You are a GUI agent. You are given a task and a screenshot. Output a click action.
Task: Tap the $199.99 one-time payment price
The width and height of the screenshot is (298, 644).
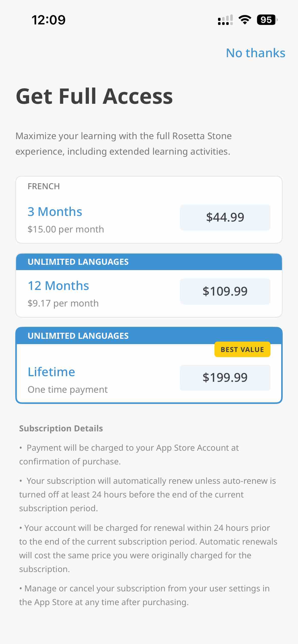point(225,377)
